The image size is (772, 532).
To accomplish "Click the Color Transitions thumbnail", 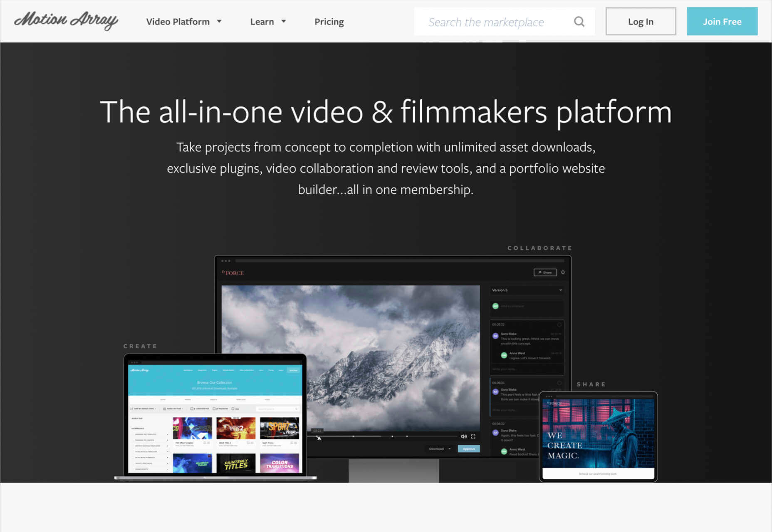I will point(280,463).
